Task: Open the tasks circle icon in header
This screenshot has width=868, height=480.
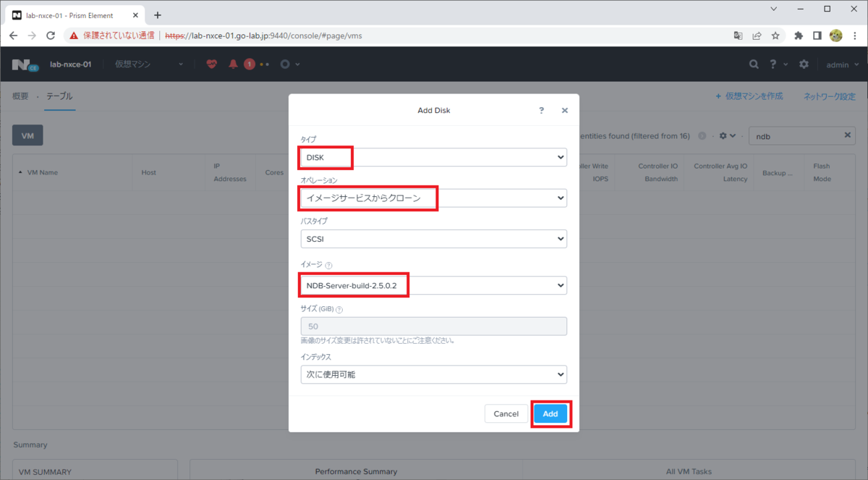Action: click(285, 64)
